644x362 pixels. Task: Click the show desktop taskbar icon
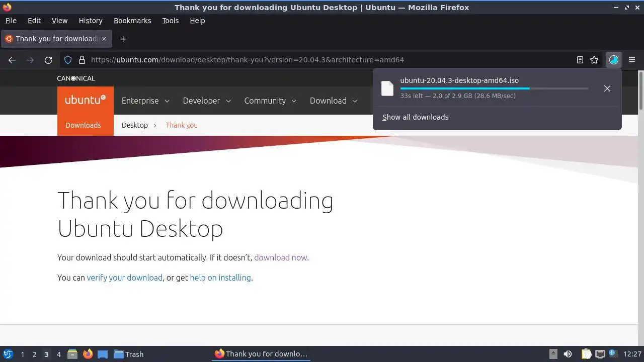[x=103, y=354]
